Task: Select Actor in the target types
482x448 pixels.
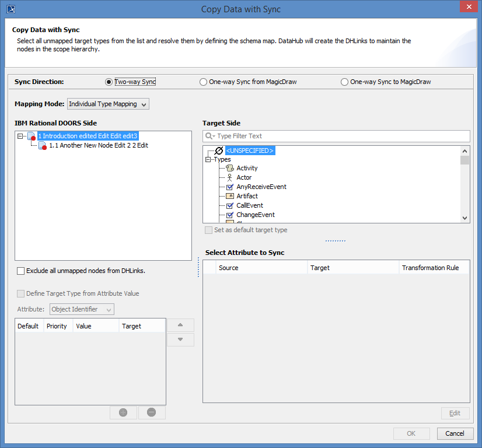Action: 244,177
